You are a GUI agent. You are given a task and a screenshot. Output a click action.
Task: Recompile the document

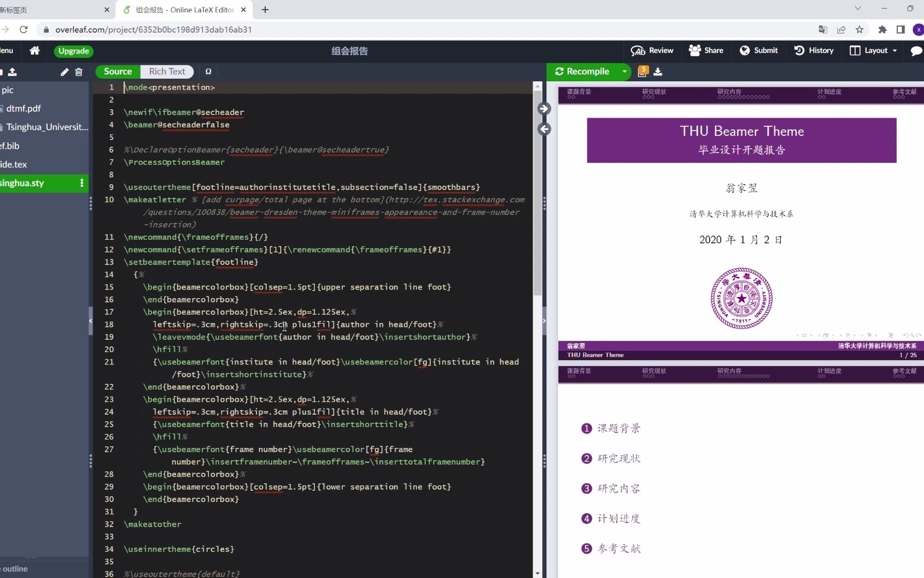point(582,71)
